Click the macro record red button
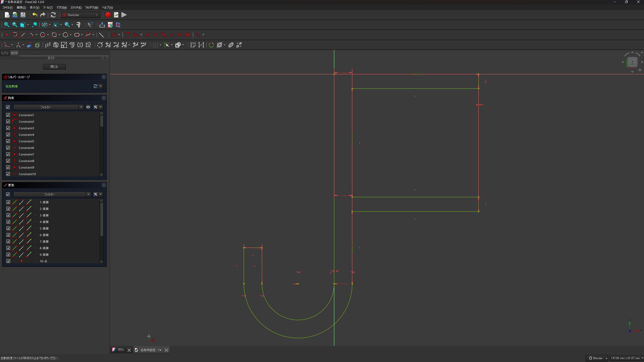 pyautogui.click(x=108, y=15)
